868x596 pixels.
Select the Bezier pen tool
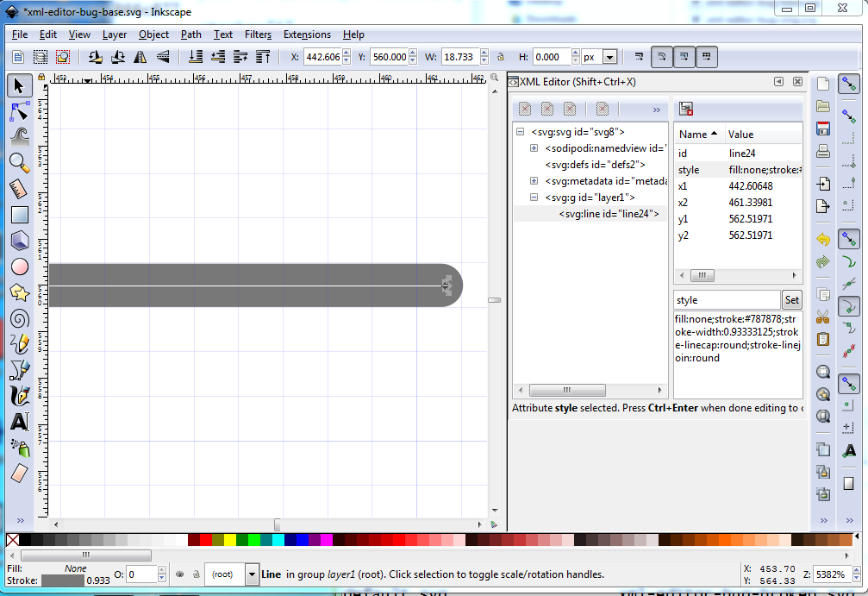(19, 370)
